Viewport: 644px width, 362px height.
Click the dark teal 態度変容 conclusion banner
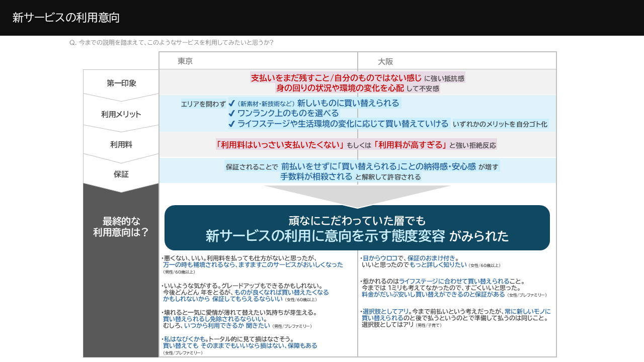(357, 228)
